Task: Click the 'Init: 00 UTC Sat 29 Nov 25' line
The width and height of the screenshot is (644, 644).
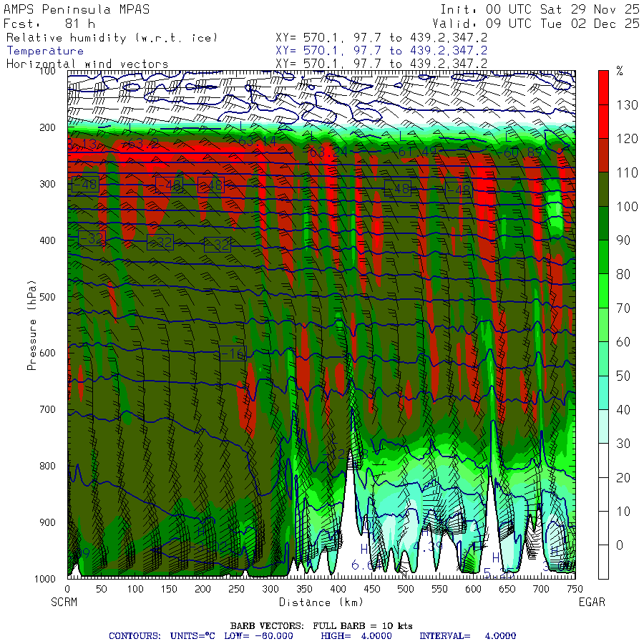Action: pos(540,9)
